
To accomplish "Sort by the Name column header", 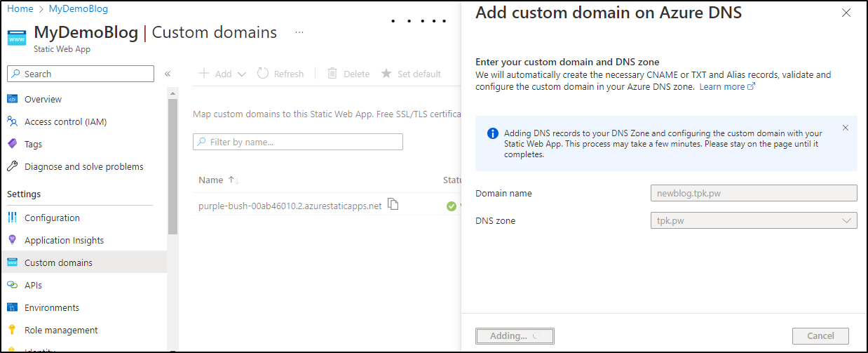I will [x=211, y=180].
